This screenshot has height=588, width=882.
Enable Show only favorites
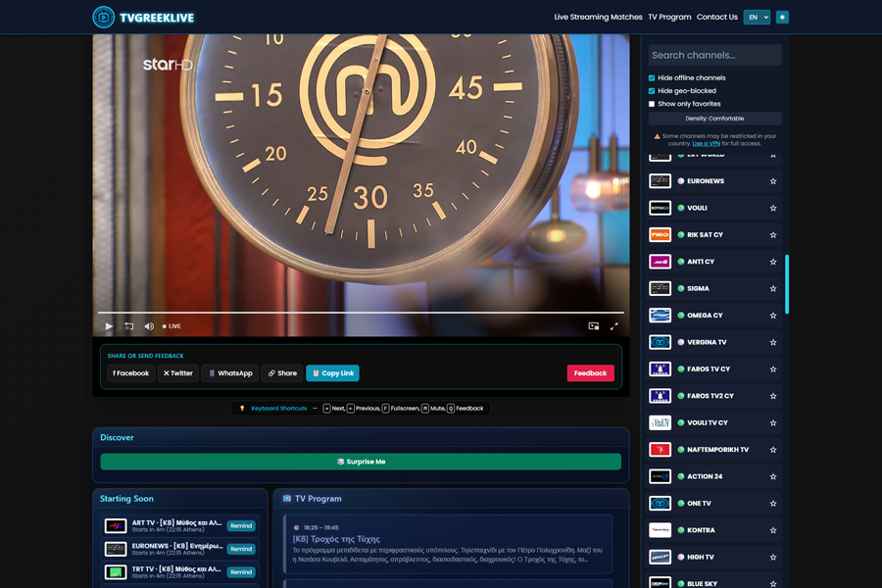652,104
